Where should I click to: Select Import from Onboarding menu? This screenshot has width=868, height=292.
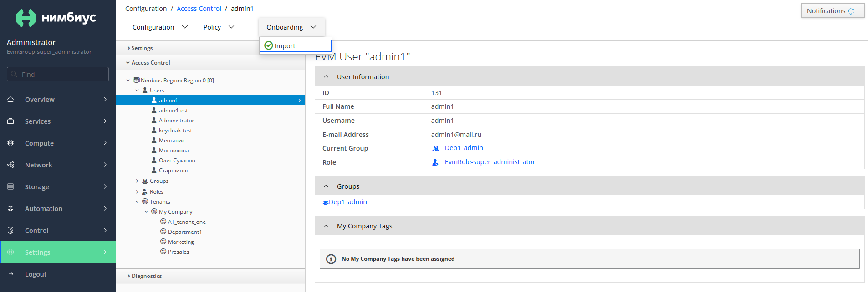295,45
